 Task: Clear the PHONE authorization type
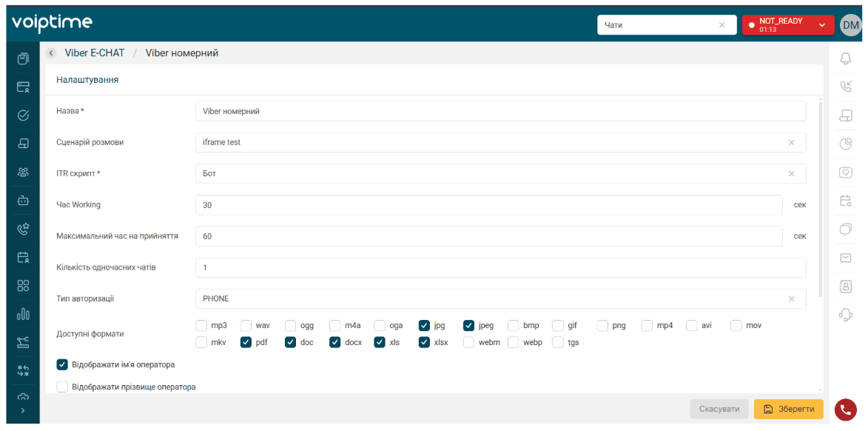(x=792, y=298)
